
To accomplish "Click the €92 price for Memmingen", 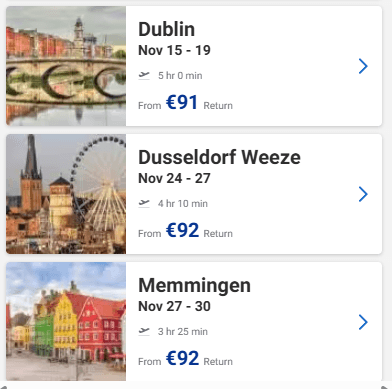I will (x=182, y=358).
